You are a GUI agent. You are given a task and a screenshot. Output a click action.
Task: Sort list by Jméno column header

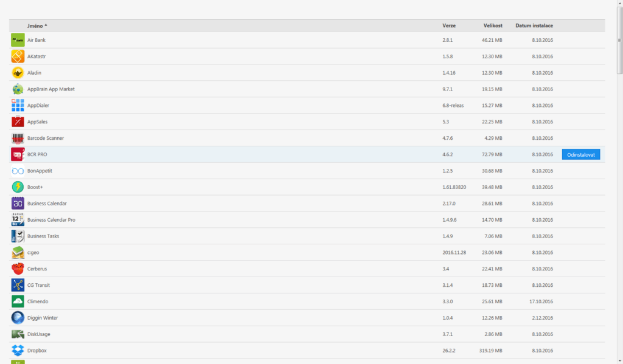coord(35,26)
